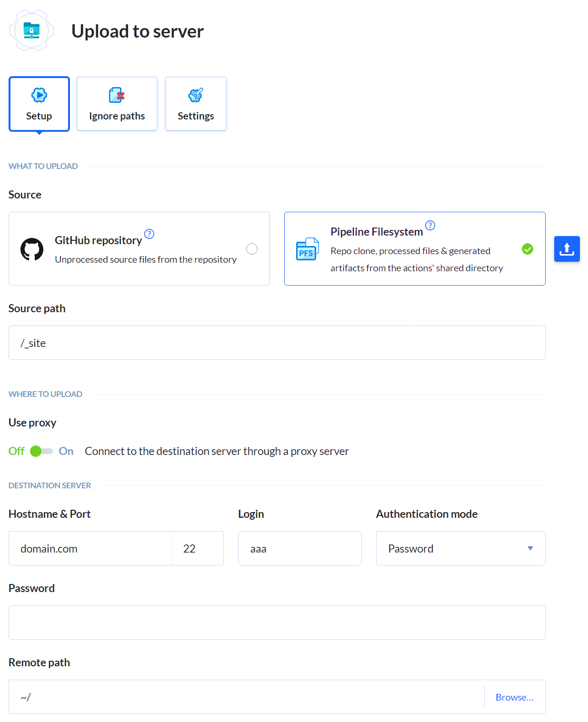Click the Ignore paths file icon
Screen dimensions: 588x722
[117, 95]
